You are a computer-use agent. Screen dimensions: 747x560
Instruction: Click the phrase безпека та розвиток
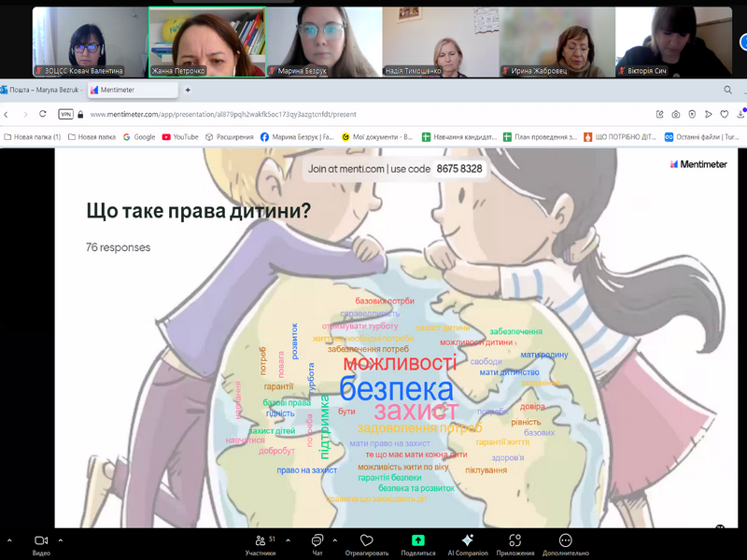pyautogui.click(x=416, y=488)
